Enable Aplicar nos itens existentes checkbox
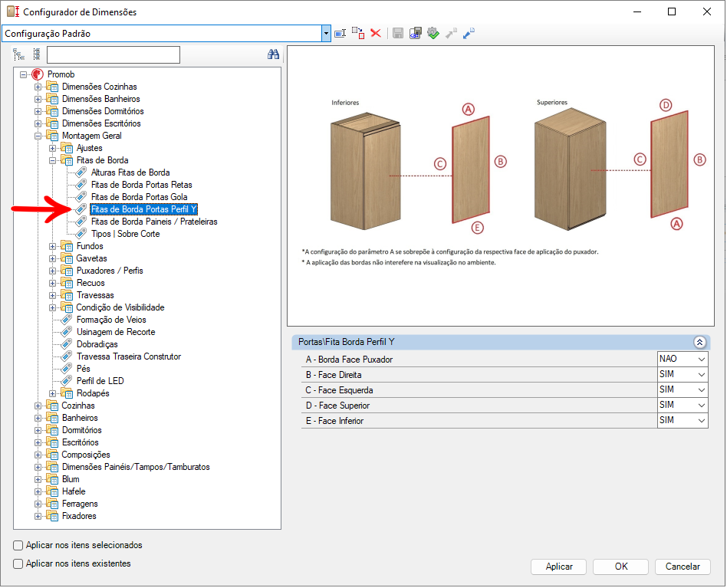Screen dimensions: 727x588 click(18, 564)
